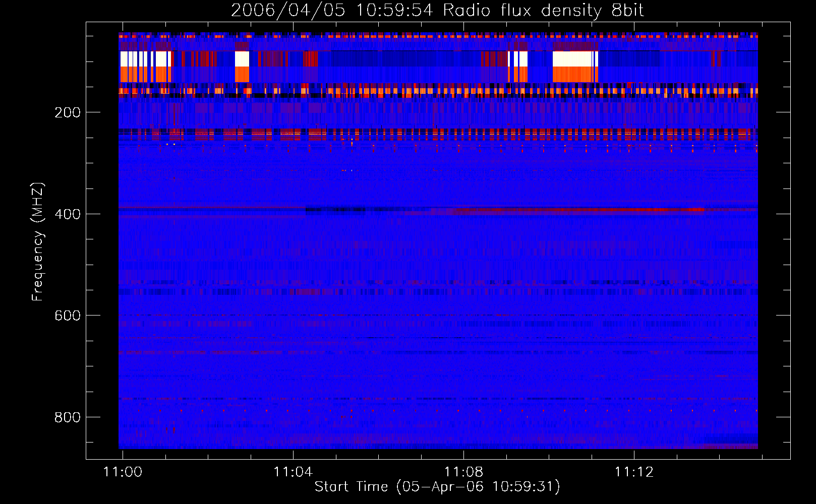Click the 11:04 time axis label
This screenshot has height=504, width=816.
click(x=293, y=472)
